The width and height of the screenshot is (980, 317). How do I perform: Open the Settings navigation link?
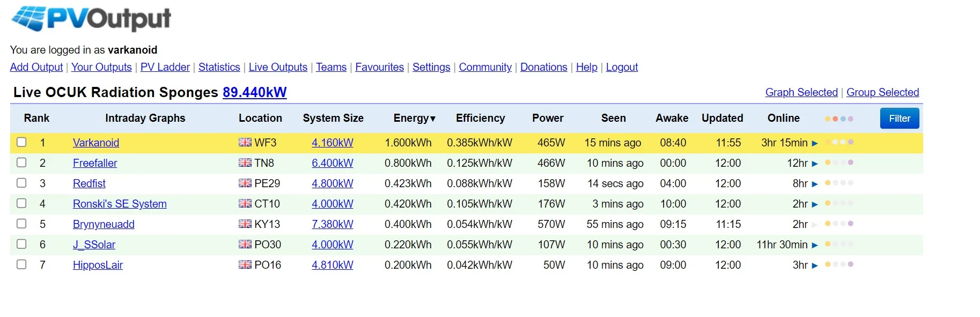tap(431, 67)
